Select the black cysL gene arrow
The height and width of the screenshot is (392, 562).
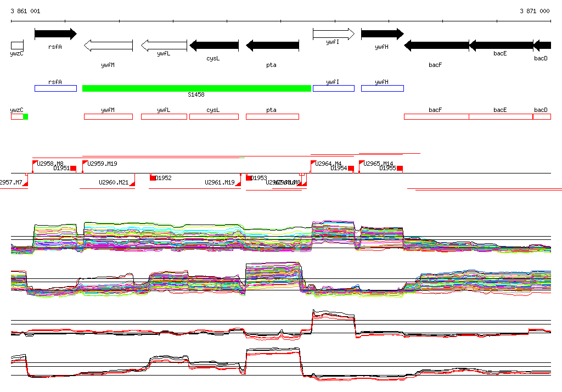pos(213,46)
